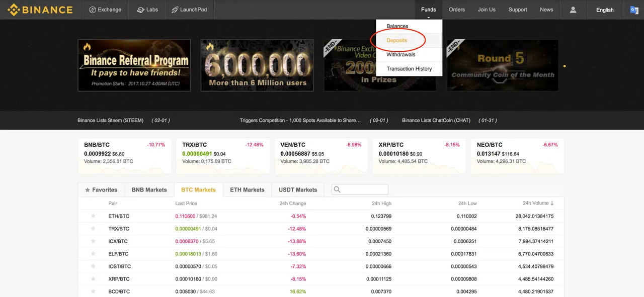The height and width of the screenshot is (297, 644).
Task: Switch to USDT Markets tab
Action: (298, 190)
